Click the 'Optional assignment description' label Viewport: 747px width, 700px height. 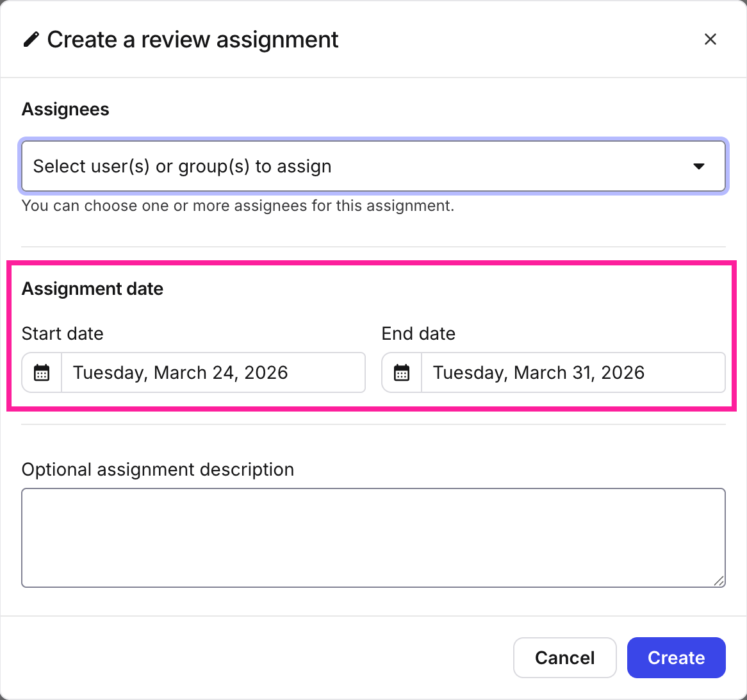click(x=158, y=470)
